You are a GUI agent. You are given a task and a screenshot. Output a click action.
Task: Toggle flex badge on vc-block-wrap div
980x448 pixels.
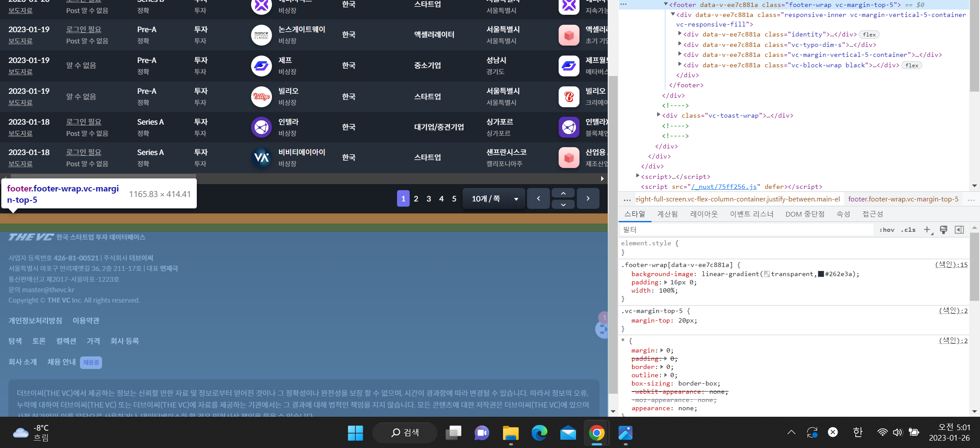tap(912, 66)
